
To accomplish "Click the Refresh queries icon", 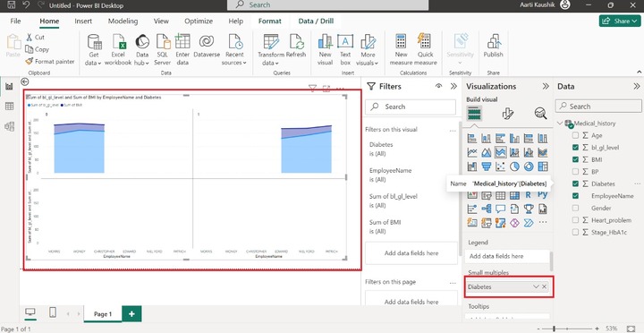I will pos(296,41).
